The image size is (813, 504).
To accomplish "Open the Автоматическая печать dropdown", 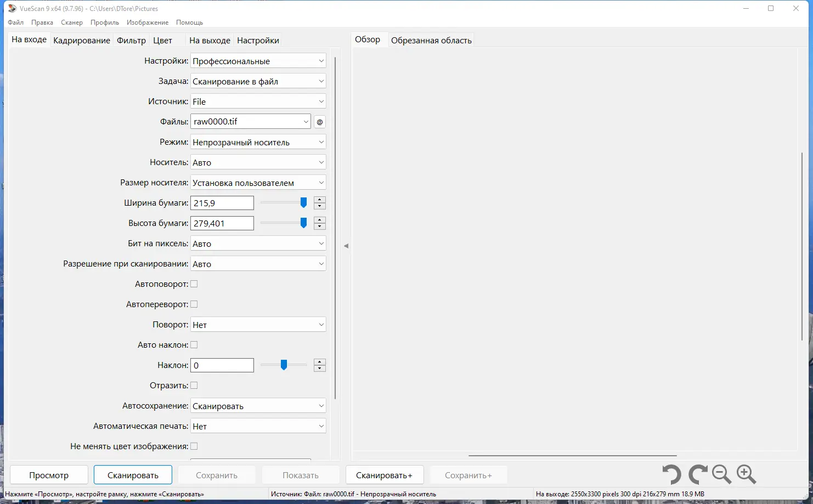I will (x=258, y=426).
